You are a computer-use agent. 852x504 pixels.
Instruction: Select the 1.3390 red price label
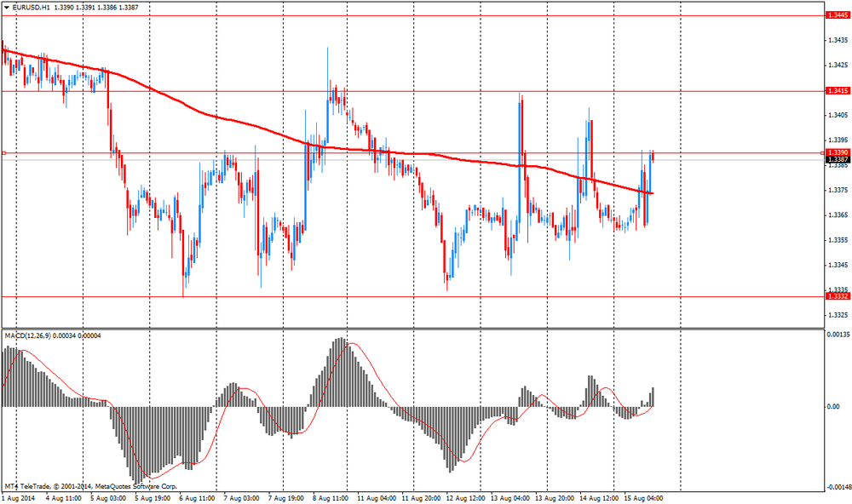836,152
